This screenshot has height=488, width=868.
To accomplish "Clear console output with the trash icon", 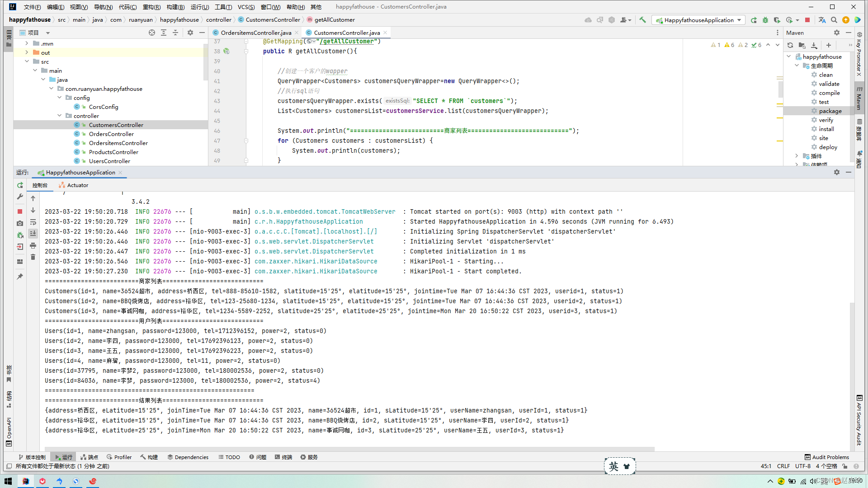I will pyautogui.click(x=33, y=257).
